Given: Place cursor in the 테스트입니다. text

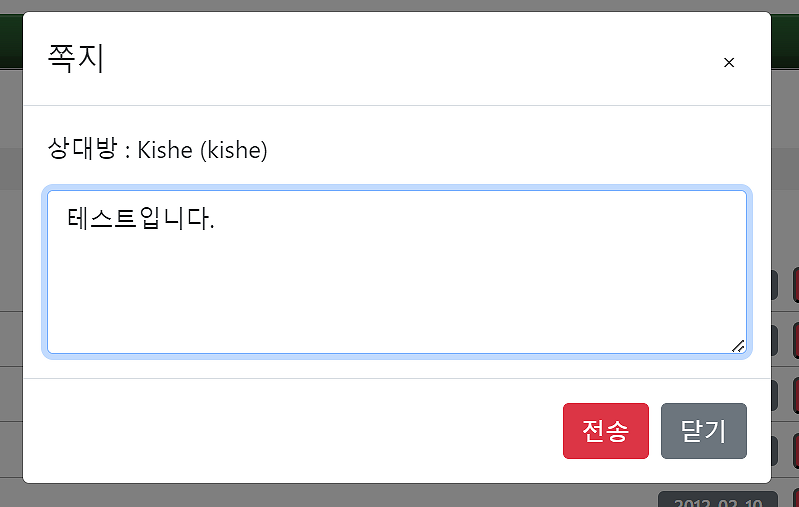Looking at the screenshot, I should tap(141, 217).
